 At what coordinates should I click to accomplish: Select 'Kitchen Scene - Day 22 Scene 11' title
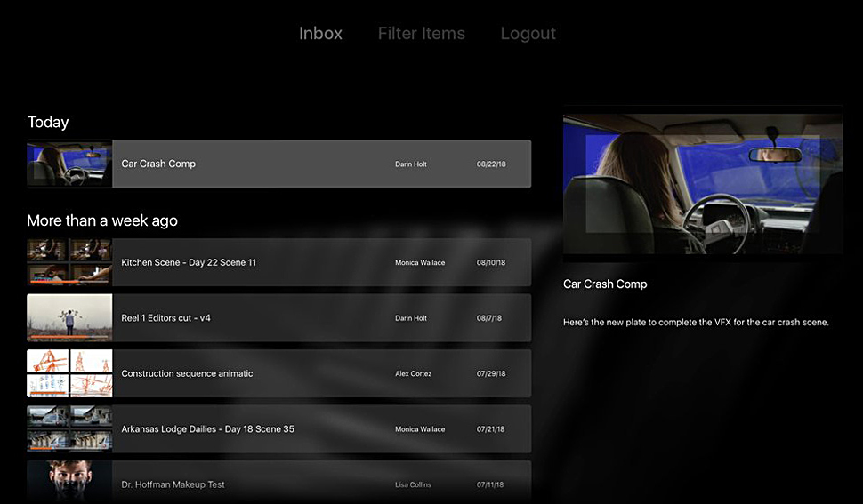tap(189, 263)
